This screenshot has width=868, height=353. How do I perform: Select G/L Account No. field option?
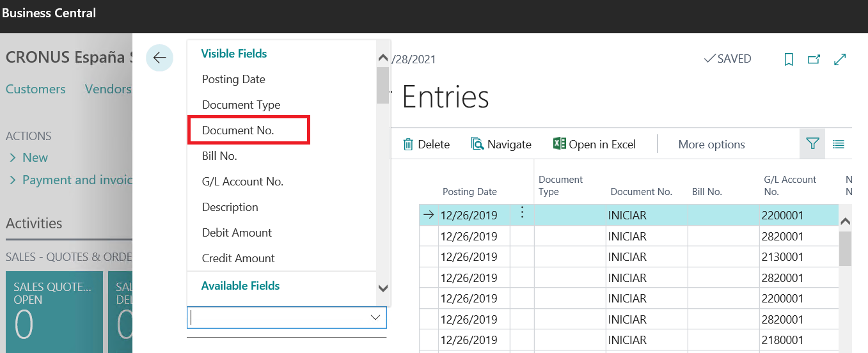coord(242,182)
